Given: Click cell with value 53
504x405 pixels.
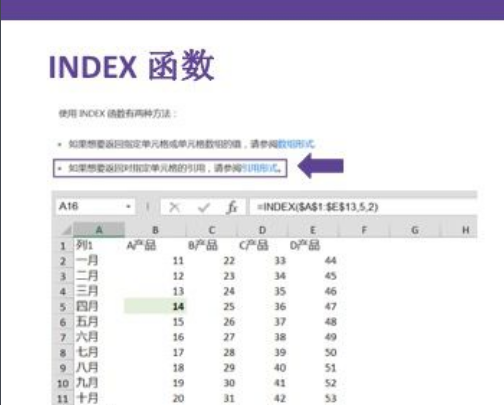Looking at the screenshot, I should tap(330, 398).
